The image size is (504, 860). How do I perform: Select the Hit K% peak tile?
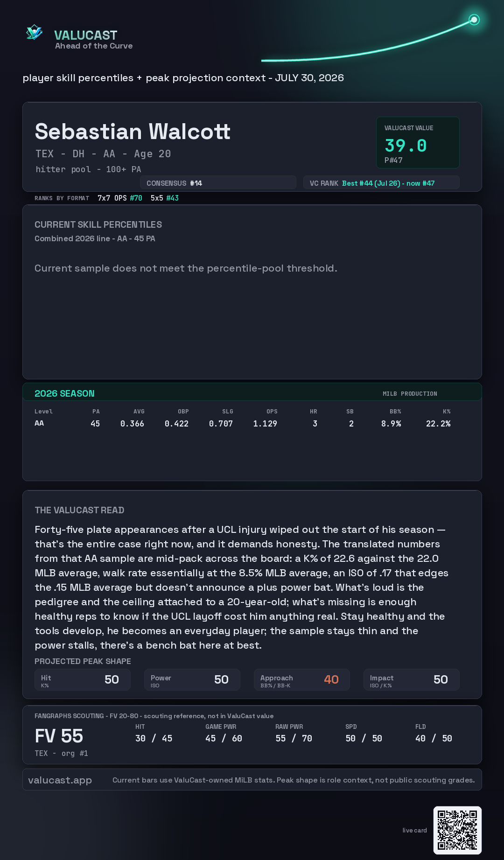point(83,680)
